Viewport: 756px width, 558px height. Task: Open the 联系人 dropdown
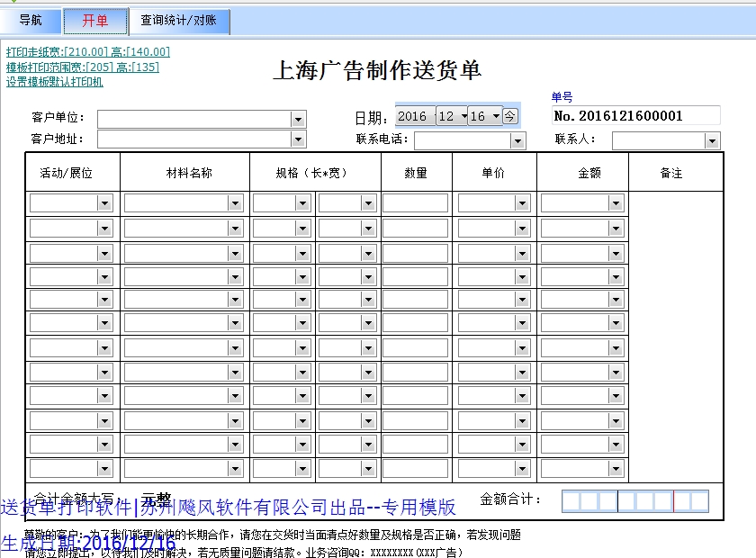point(712,141)
